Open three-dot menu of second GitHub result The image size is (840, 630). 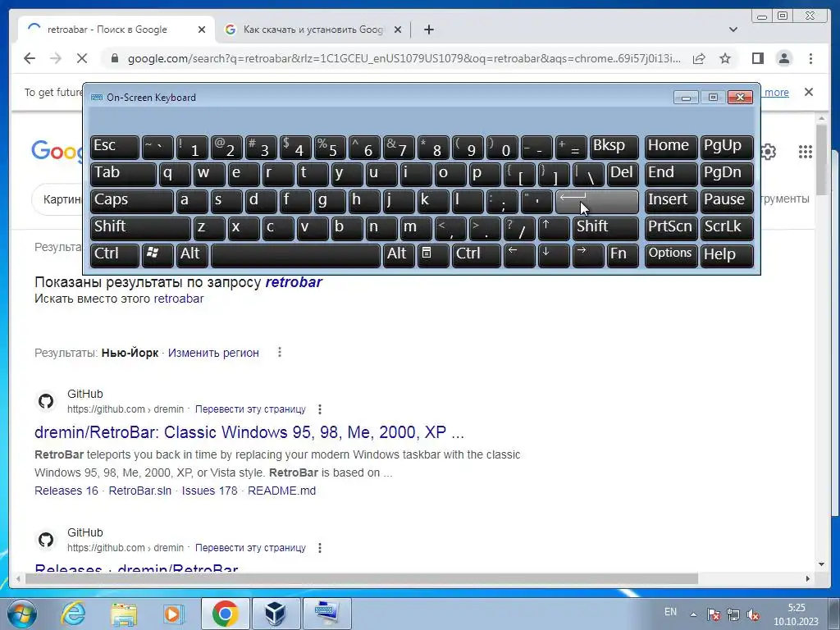coord(320,548)
